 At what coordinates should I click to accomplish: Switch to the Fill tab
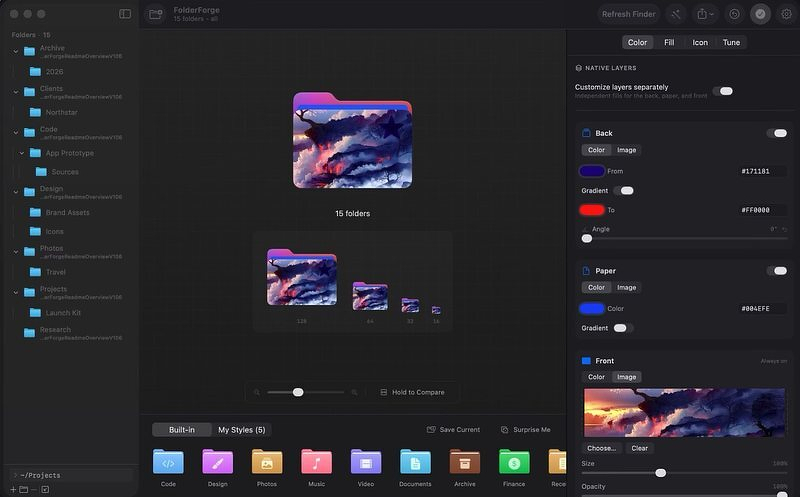point(669,42)
